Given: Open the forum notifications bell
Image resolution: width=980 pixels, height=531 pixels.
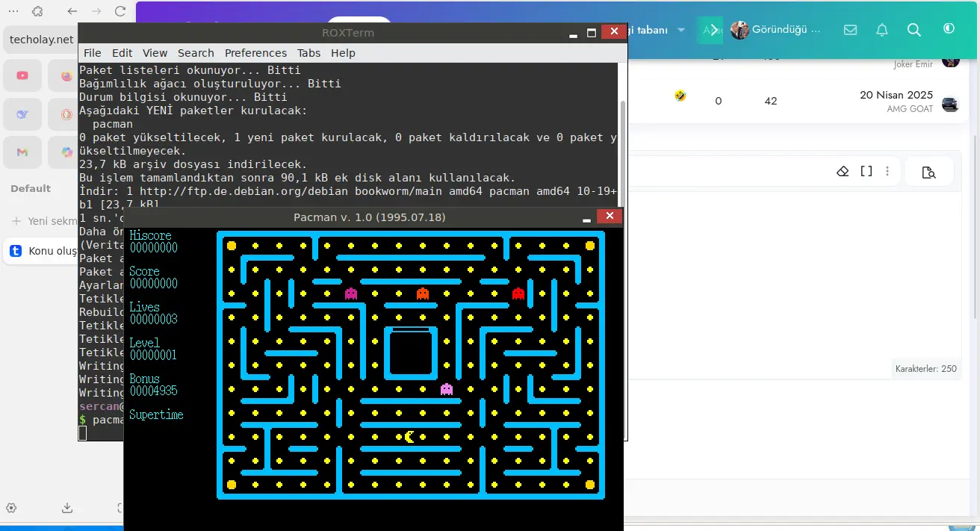Looking at the screenshot, I should [882, 30].
